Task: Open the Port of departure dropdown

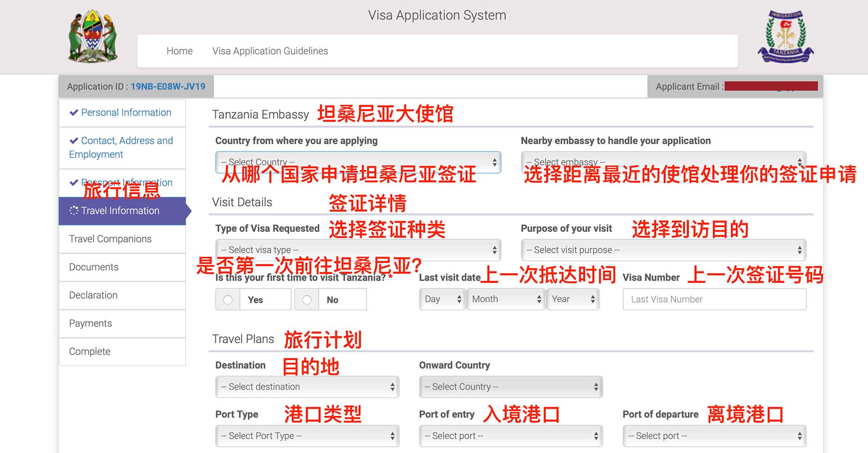Action: [x=714, y=436]
